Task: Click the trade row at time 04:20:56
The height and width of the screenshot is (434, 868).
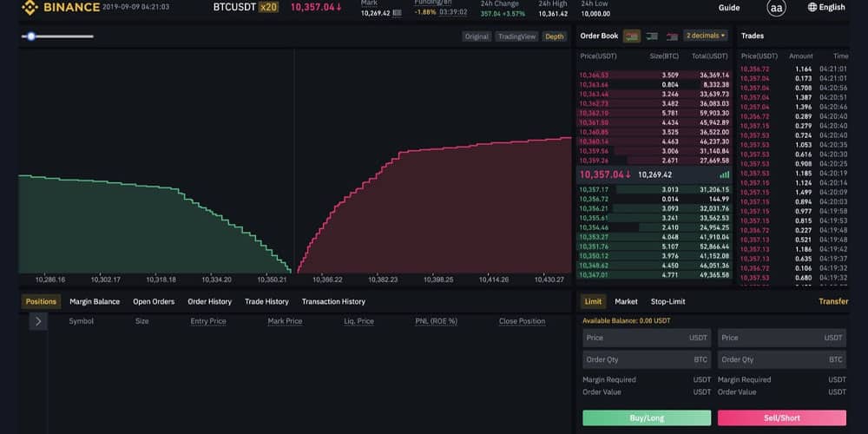Action: (x=794, y=88)
